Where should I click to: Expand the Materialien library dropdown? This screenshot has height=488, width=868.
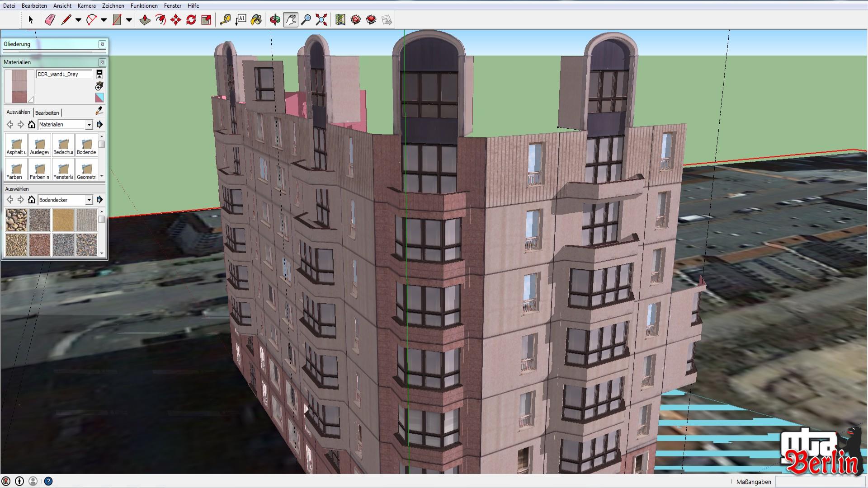[89, 125]
